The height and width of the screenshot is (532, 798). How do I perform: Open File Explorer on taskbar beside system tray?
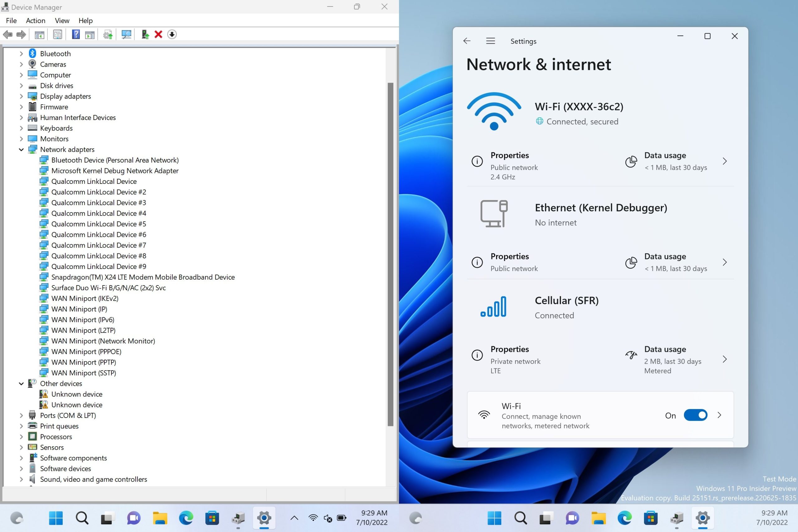pyautogui.click(x=160, y=518)
